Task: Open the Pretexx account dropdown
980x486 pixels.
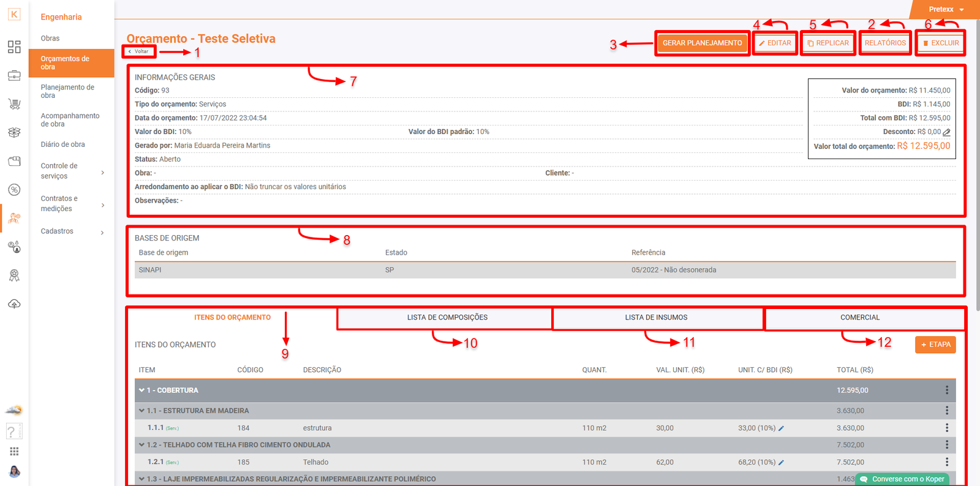Action: [945, 9]
